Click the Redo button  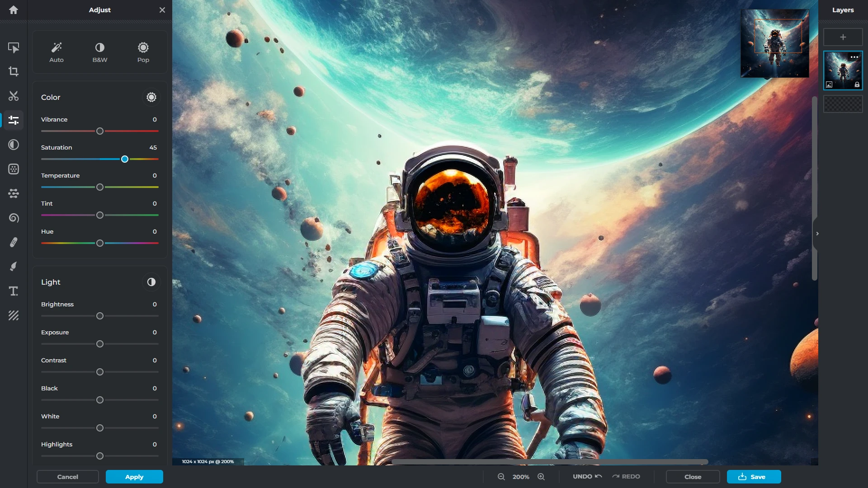tap(626, 477)
